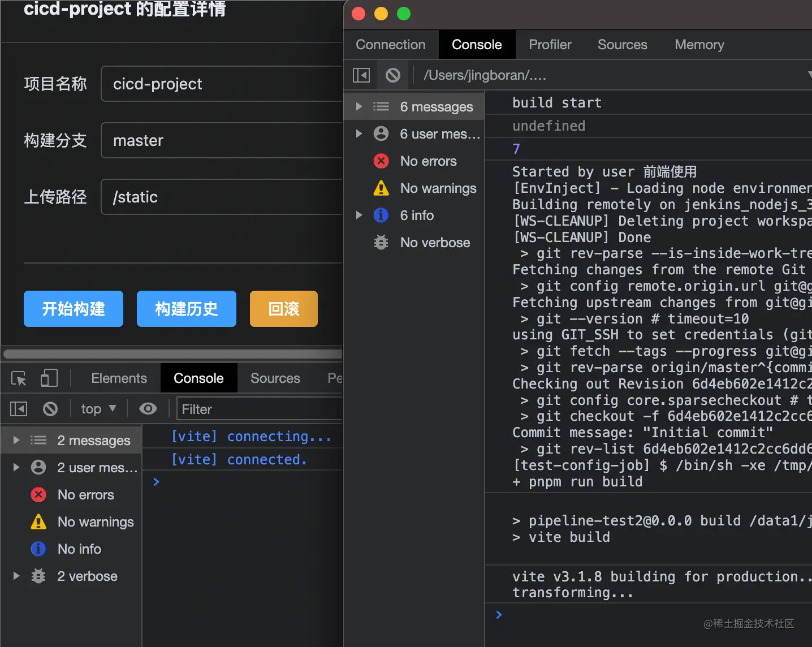Switch to the Profiler tab
Image resolution: width=812 pixels, height=647 pixels.
tap(550, 45)
